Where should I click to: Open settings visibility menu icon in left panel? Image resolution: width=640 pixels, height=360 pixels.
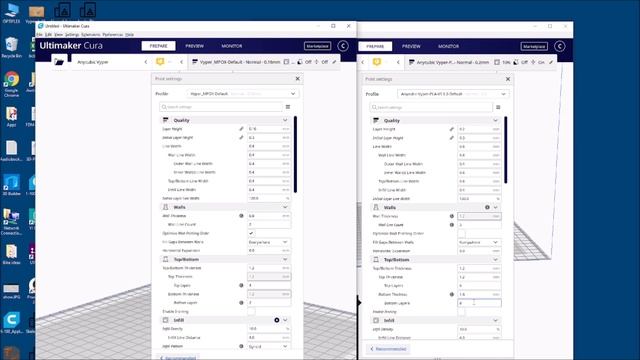click(x=288, y=107)
